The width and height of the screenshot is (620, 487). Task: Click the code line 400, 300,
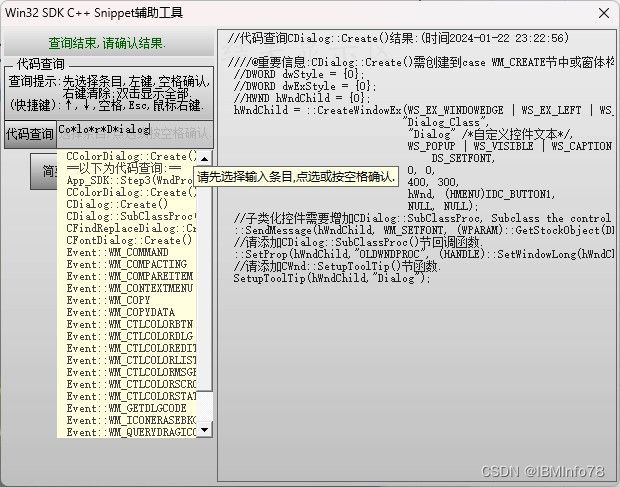(x=433, y=182)
